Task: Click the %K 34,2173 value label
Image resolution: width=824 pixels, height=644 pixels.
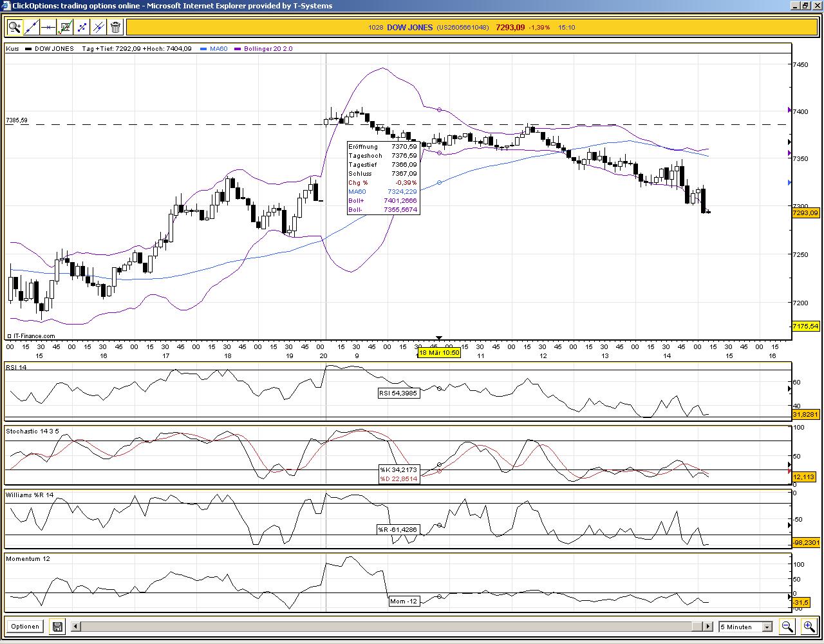Action: click(398, 470)
